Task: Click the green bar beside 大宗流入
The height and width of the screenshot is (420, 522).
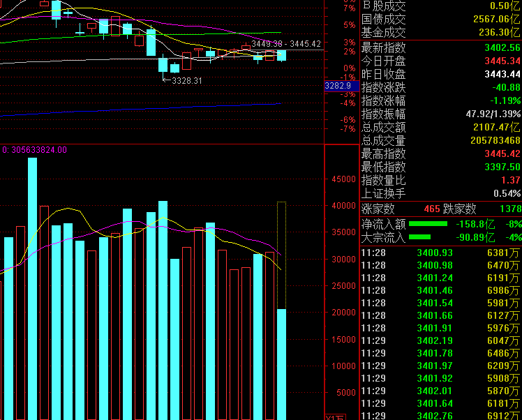Action: [x=419, y=237]
